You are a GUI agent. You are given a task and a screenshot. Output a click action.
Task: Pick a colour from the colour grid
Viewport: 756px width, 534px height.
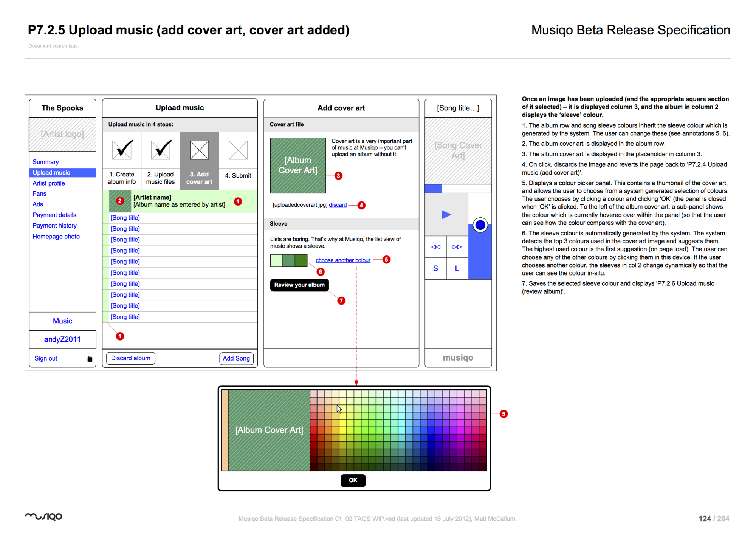pos(398,430)
